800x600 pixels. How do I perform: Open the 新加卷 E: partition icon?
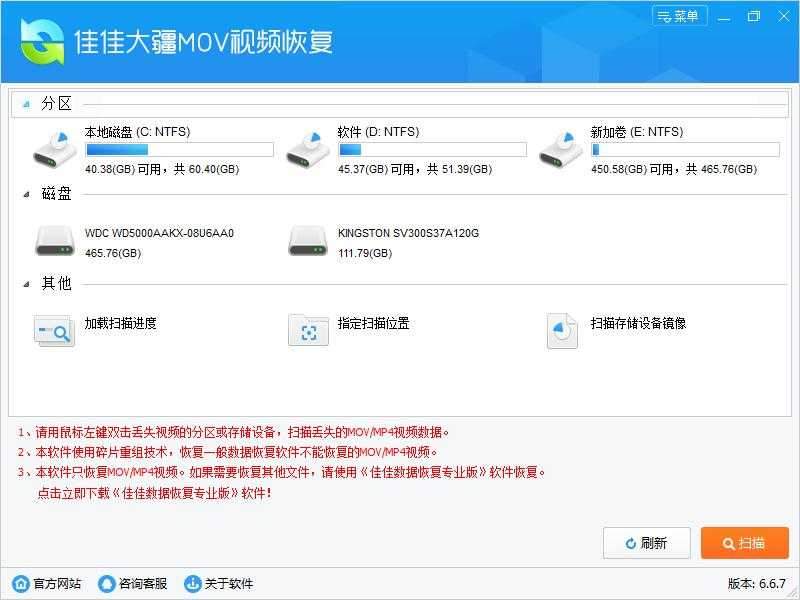560,148
